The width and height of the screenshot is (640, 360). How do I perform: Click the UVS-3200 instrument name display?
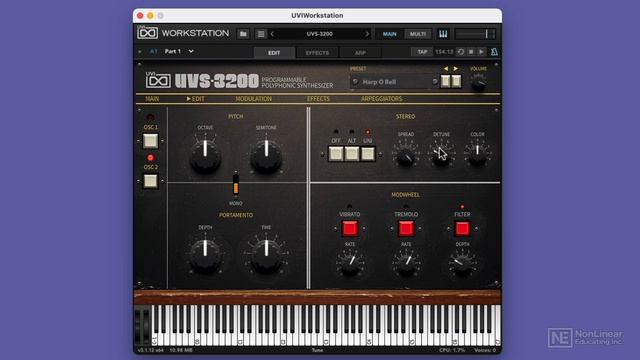coord(320,34)
